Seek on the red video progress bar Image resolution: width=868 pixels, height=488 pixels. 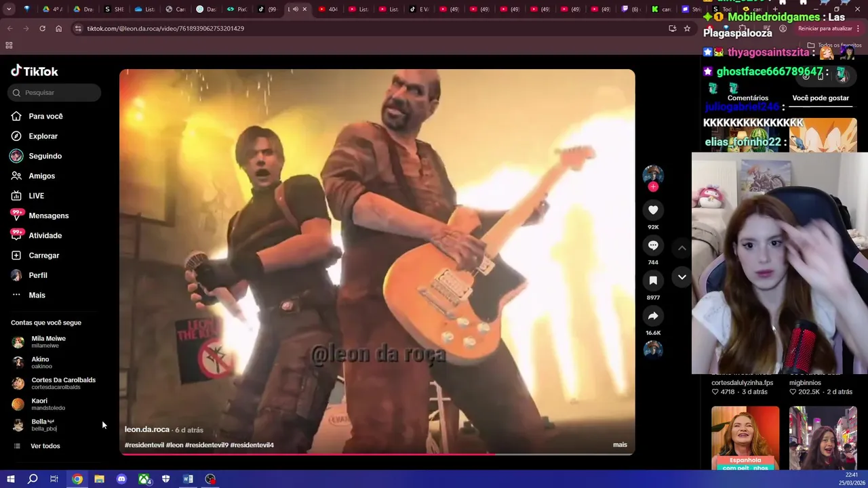377,453
